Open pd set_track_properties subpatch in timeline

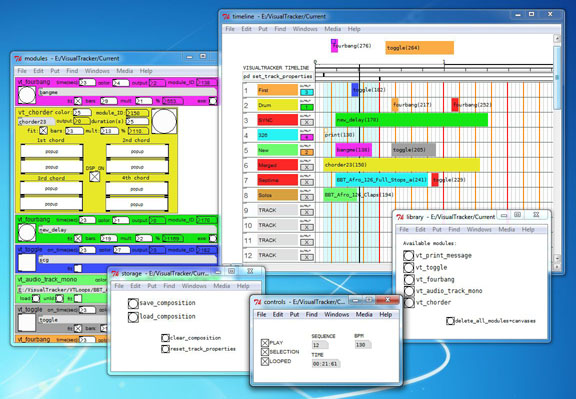click(278, 76)
